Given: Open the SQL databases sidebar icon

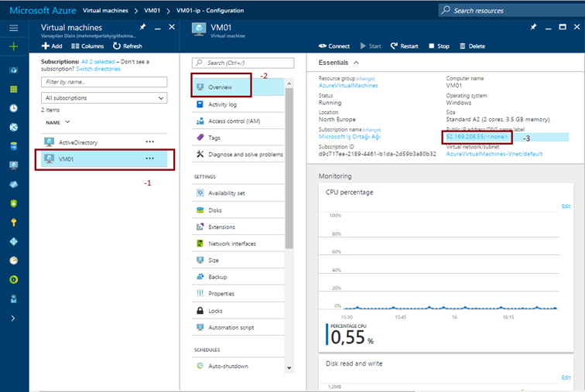Looking at the screenshot, I should pos(13,146).
